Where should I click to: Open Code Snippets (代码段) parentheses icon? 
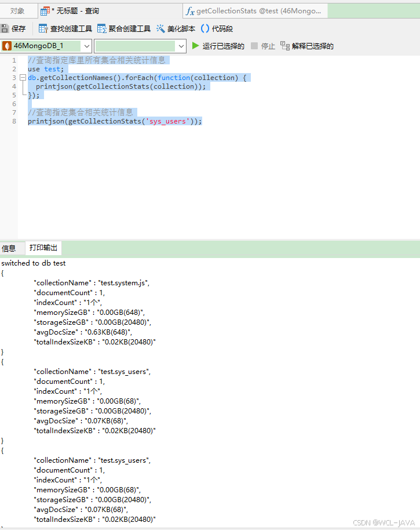[205, 29]
